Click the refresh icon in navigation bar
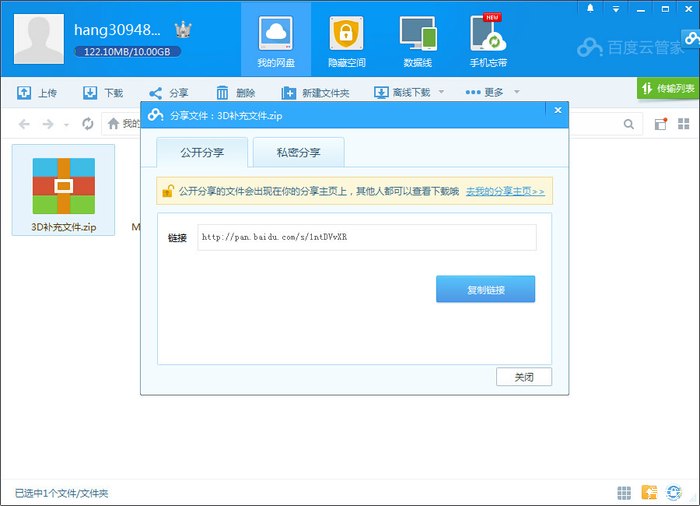This screenshot has height=506, width=700. 88,124
